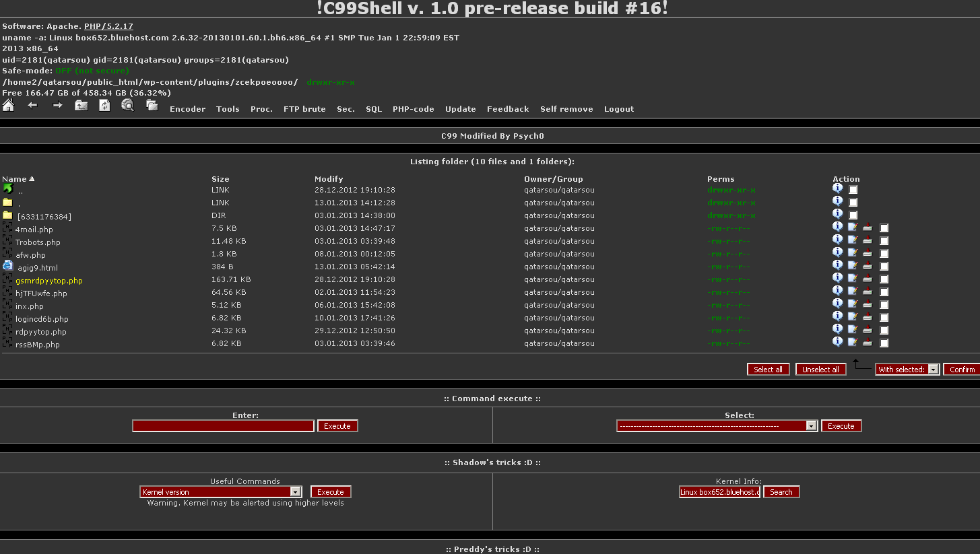Screen dimensions: 980x554
Task: Tick the checkbox for agig9.html
Action: (x=884, y=267)
